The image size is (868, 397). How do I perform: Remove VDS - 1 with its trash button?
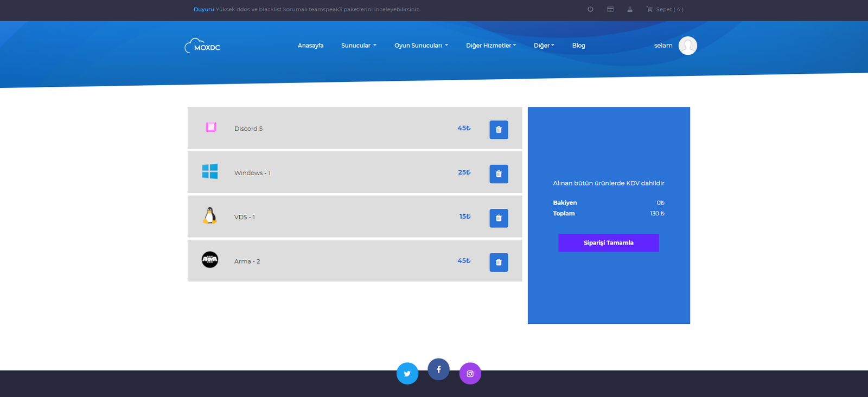coord(499,218)
